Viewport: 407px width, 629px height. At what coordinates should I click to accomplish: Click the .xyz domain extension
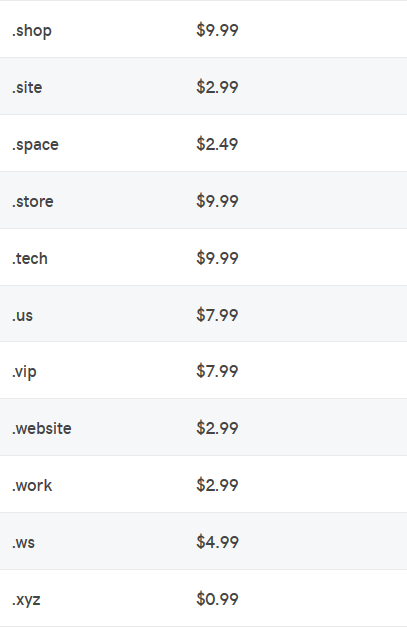[26, 600]
